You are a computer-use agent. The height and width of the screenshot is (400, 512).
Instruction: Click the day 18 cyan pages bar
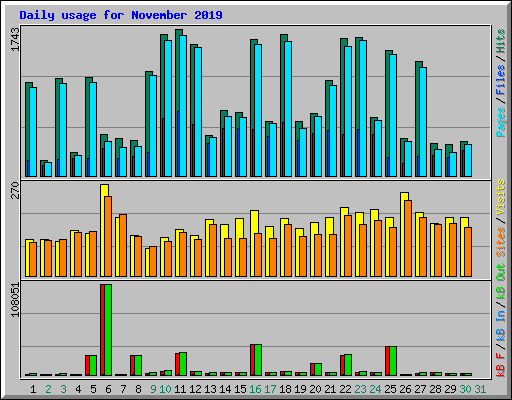288,109
